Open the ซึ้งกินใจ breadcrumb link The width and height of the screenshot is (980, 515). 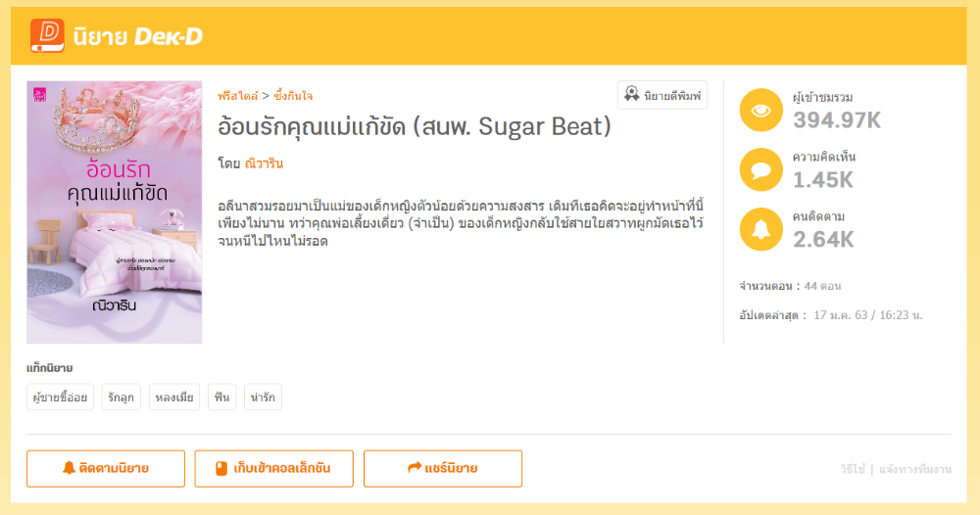[x=293, y=96]
